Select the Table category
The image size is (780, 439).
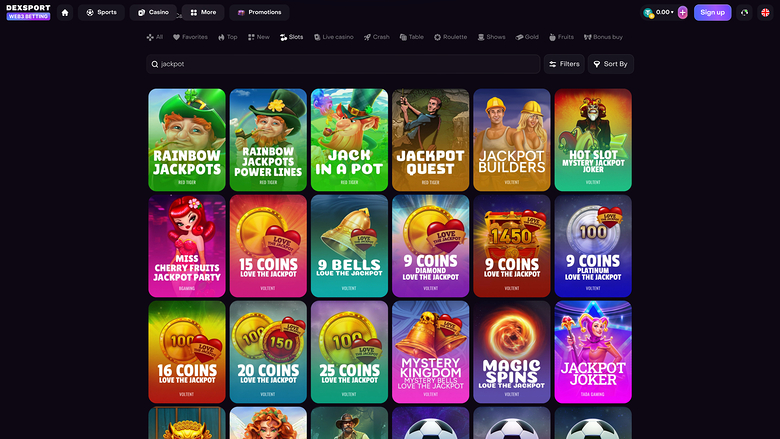411,37
